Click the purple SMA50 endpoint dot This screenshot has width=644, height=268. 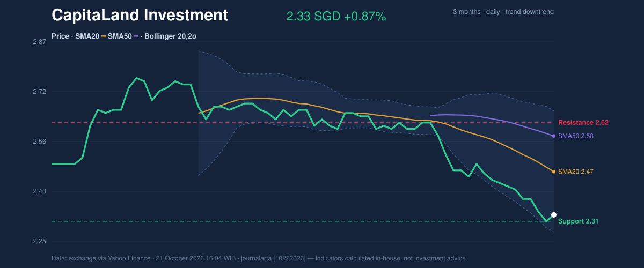[x=554, y=136]
